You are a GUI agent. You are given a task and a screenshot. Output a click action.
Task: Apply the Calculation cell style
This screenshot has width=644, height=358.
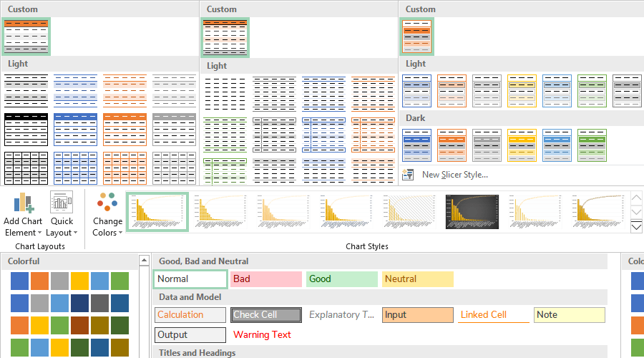(x=190, y=315)
